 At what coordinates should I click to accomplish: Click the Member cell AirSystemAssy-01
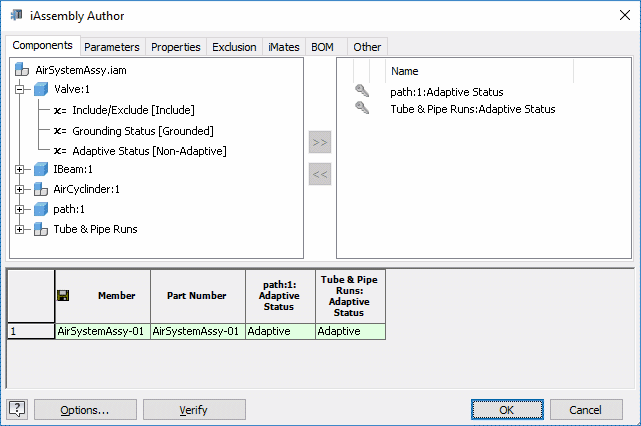pyautogui.click(x=103, y=331)
